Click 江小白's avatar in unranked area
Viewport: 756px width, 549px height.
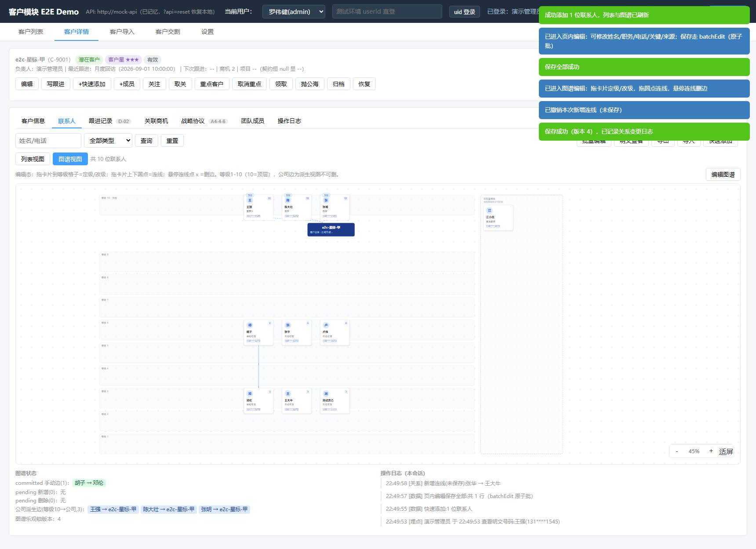click(489, 211)
